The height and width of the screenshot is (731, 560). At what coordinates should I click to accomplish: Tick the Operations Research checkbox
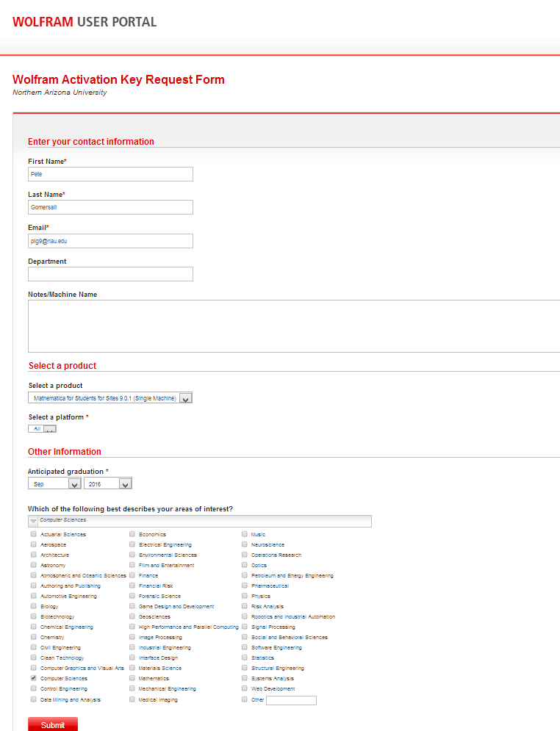tap(244, 555)
